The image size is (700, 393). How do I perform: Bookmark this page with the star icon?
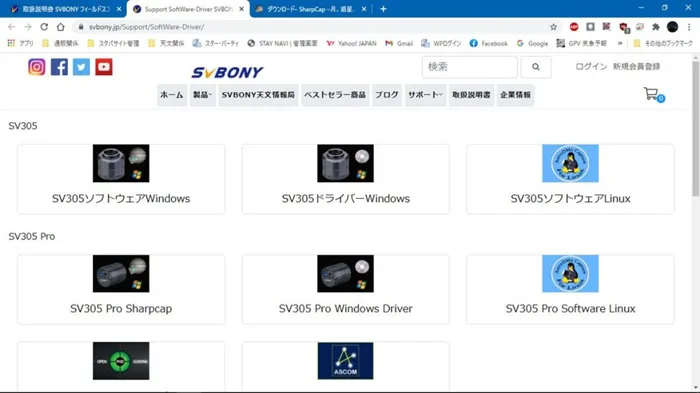(554, 27)
